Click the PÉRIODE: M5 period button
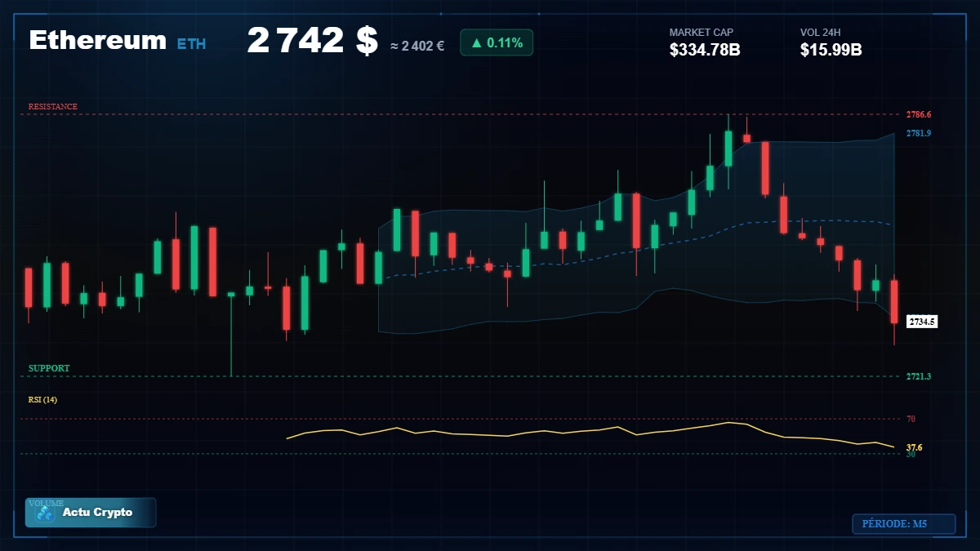 (x=904, y=524)
